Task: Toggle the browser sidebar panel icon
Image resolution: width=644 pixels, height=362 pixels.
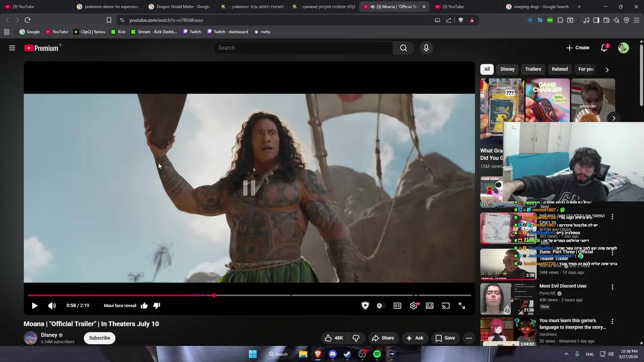Action: pos(596,20)
